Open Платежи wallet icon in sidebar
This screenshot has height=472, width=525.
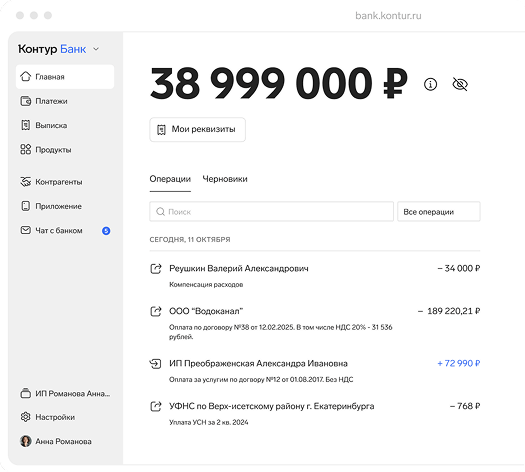[x=26, y=101]
